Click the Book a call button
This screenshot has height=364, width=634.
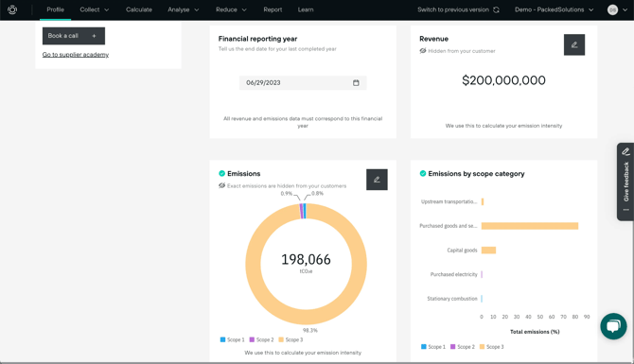click(x=74, y=36)
